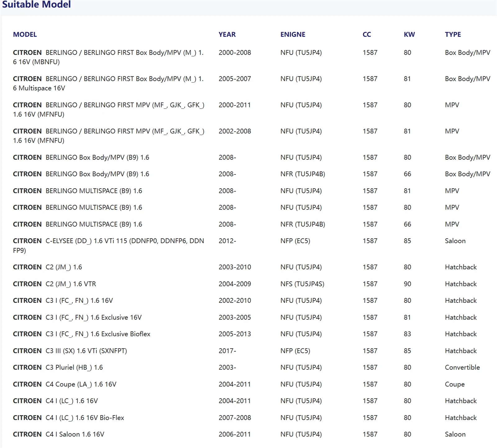Click the 83 kW value cell

tap(407, 334)
